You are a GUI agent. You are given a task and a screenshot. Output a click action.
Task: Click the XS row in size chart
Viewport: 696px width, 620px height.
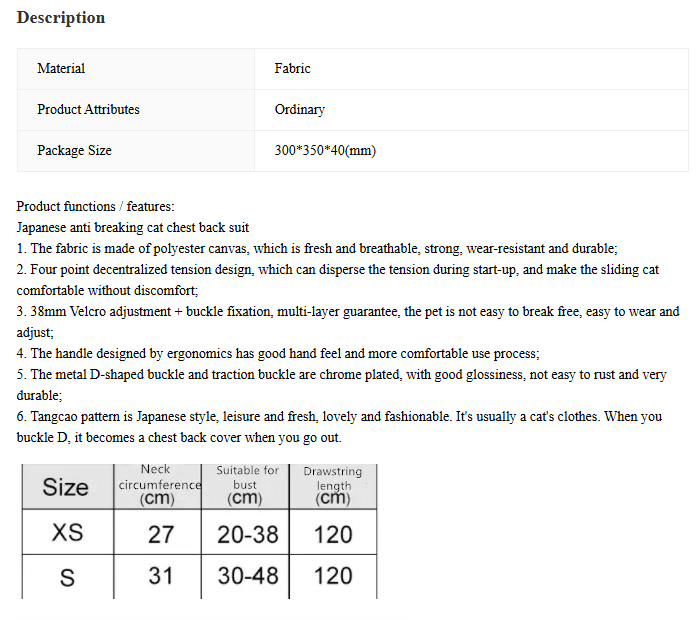tap(199, 532)
